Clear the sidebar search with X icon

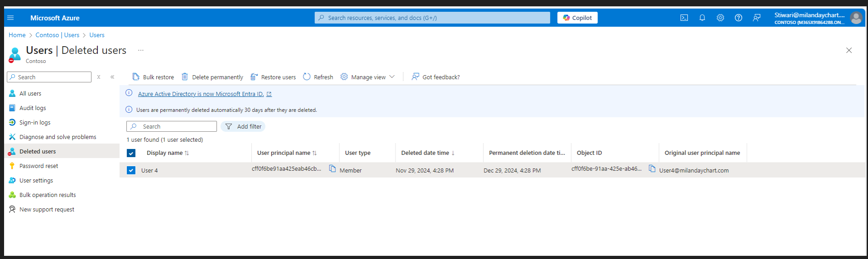(x=99, y=77)
